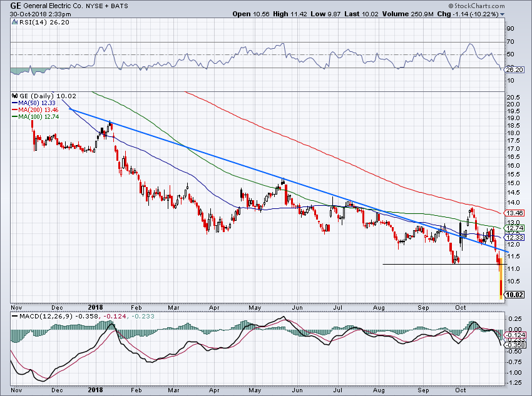532x396 pixels.
Task: Click the GE ticker symbol title
Action: point(16,6)
